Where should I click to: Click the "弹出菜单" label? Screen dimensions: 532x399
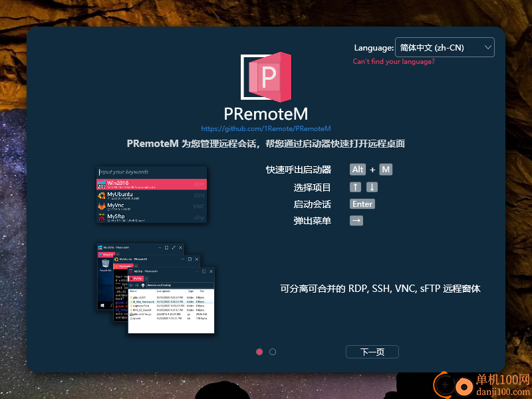[312, 221]
